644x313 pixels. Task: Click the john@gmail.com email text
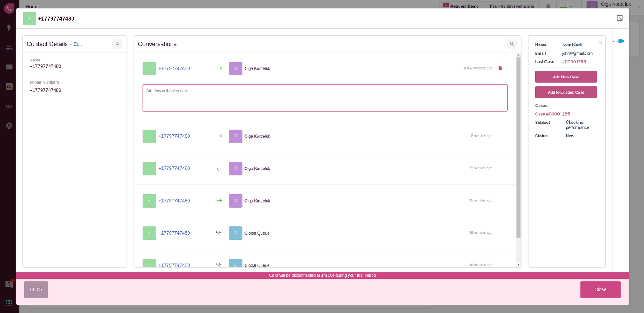tap(577, 53)
